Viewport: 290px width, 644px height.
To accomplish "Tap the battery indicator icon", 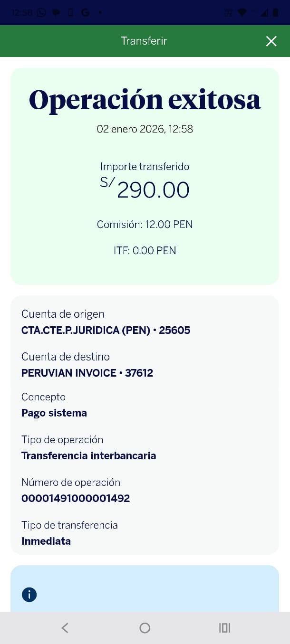I will point(276,13).
